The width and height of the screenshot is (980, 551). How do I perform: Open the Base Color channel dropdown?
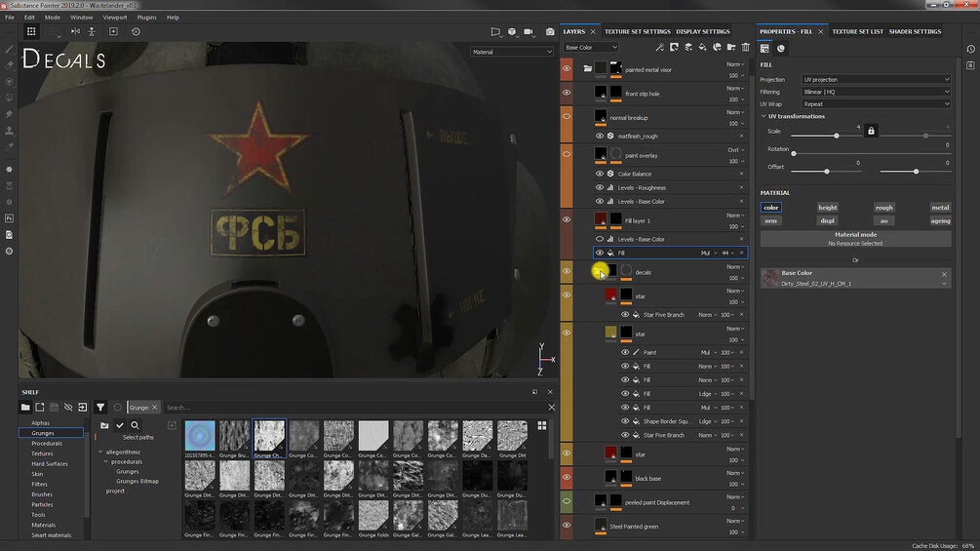[x=591, y=48]
